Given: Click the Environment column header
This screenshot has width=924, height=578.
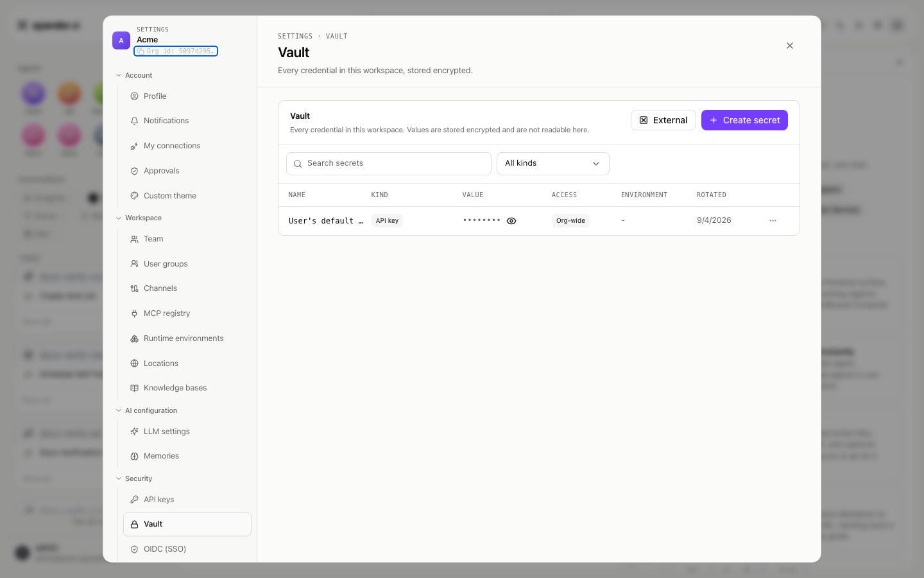Looking at the screenshot, I should tap(644, 195).
